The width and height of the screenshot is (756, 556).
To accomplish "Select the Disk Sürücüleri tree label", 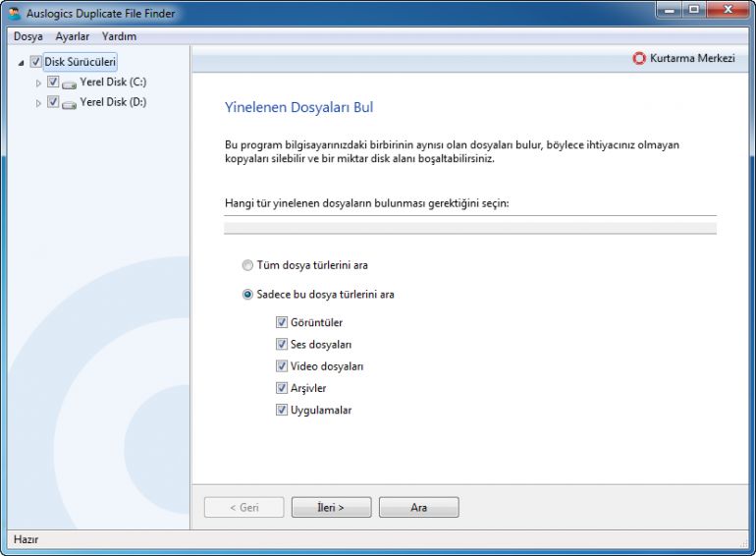I will pyautogui.click(x=81, y=62).
